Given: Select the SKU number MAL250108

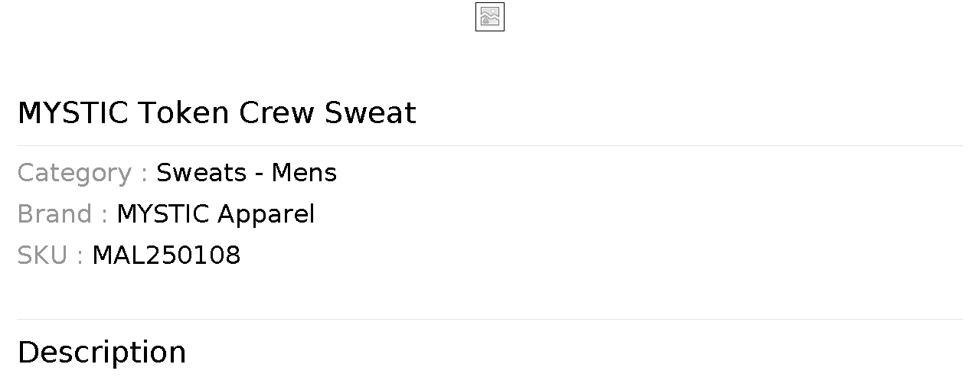Looking at the screenshot, I should coord(166,255).
